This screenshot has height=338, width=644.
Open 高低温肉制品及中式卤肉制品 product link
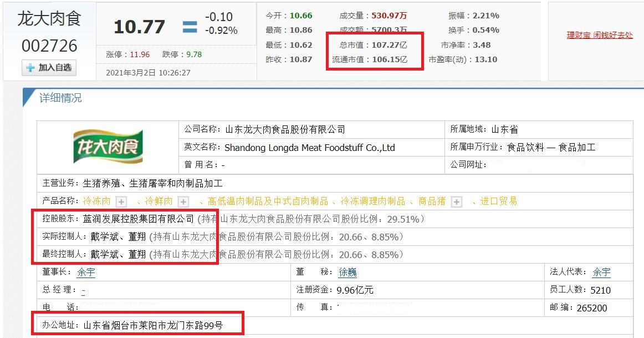268,201
